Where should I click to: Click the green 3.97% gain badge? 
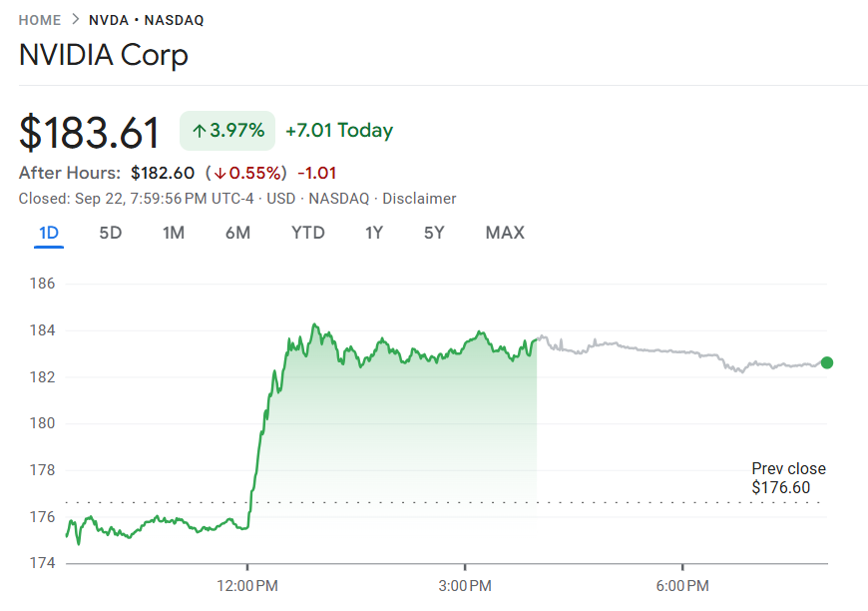point(227,131)
